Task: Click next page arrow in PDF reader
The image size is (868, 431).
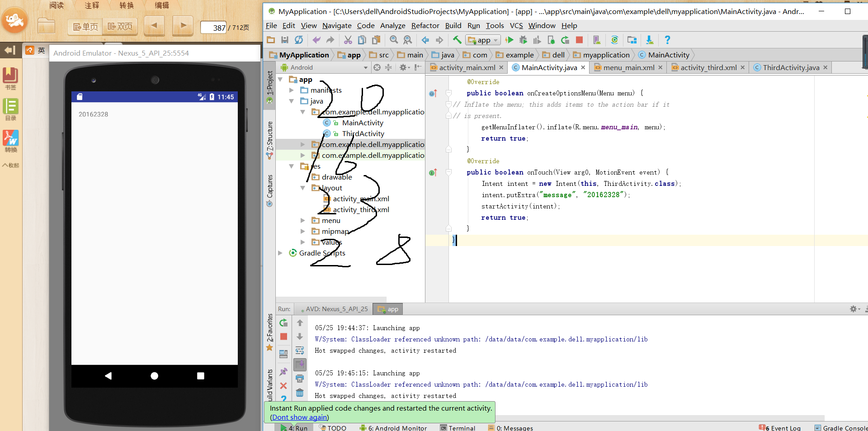Action: click(183, 26)
